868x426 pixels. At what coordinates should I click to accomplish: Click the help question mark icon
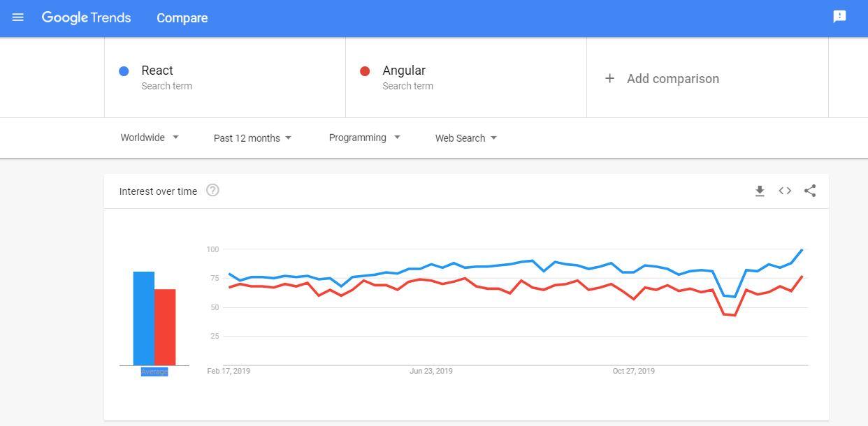coord(212,190)
